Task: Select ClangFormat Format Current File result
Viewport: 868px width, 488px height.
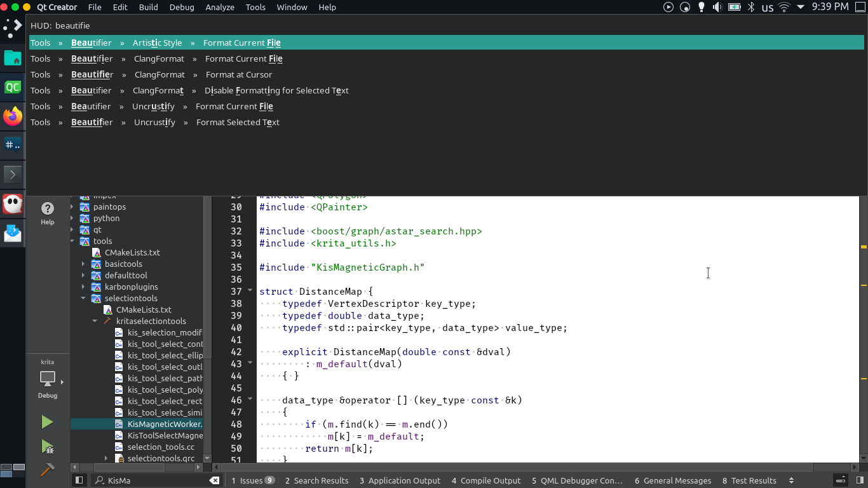Action: (x=447, y=58)
